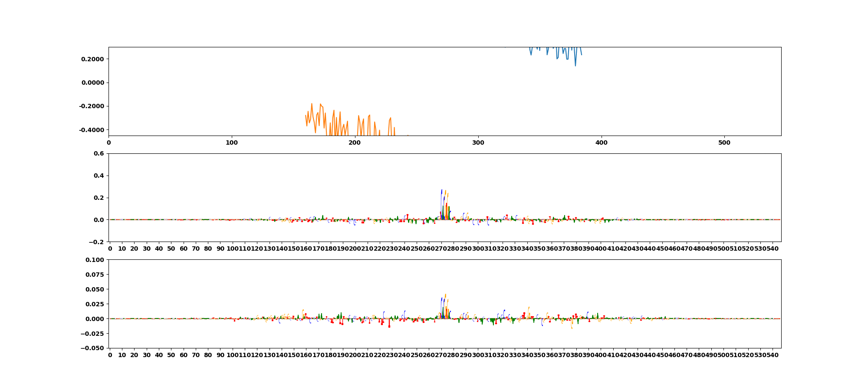
Task: Click the 0.100 y-axis label in bottom plot
Action: pyautogui.click(x=94, y=260)
